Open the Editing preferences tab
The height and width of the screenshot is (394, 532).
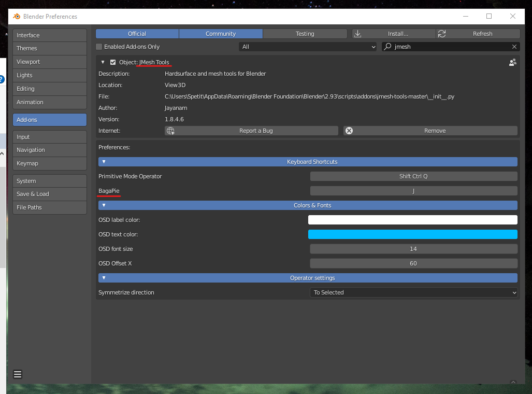[50, 89]
